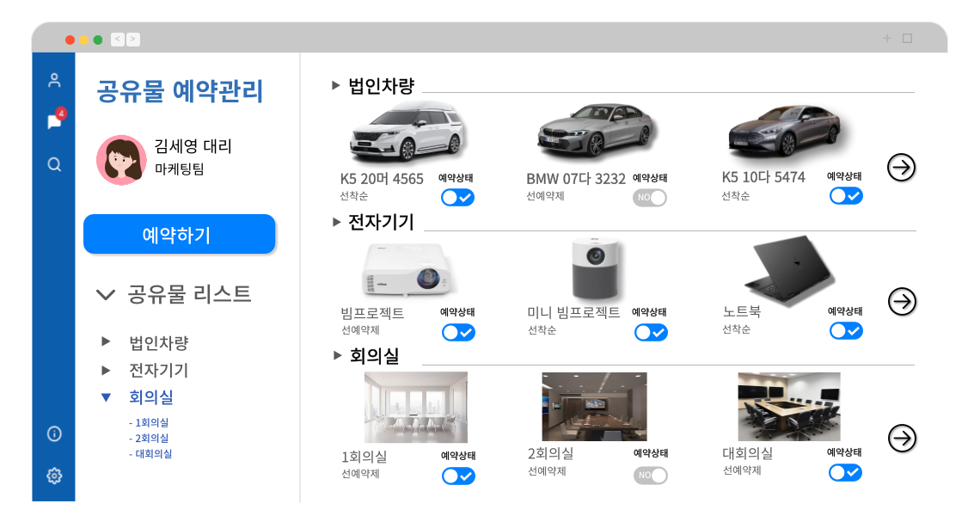Click next arrow for 전자기기 row

tap(902, 302)
